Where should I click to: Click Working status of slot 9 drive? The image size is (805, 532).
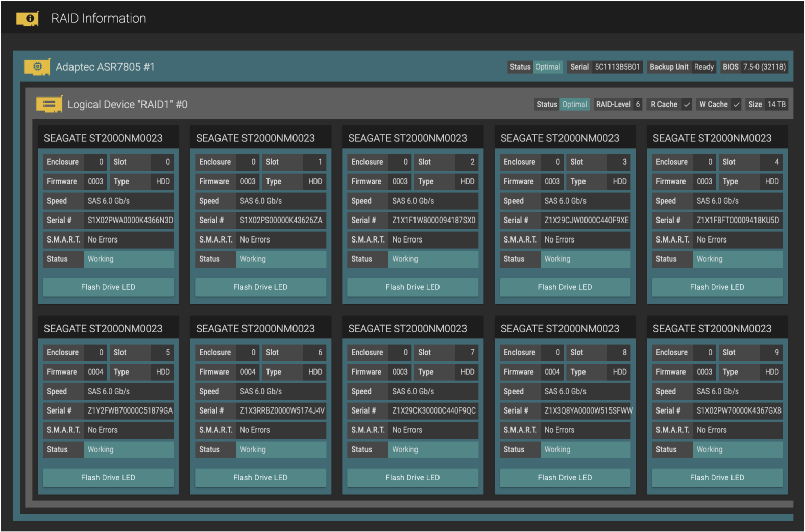(738, 449)
